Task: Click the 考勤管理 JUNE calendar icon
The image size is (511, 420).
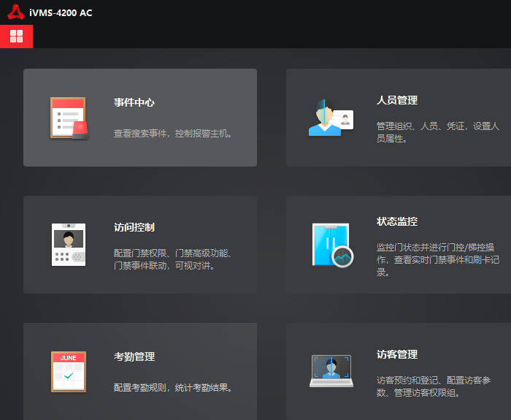Action: (69, 371)
